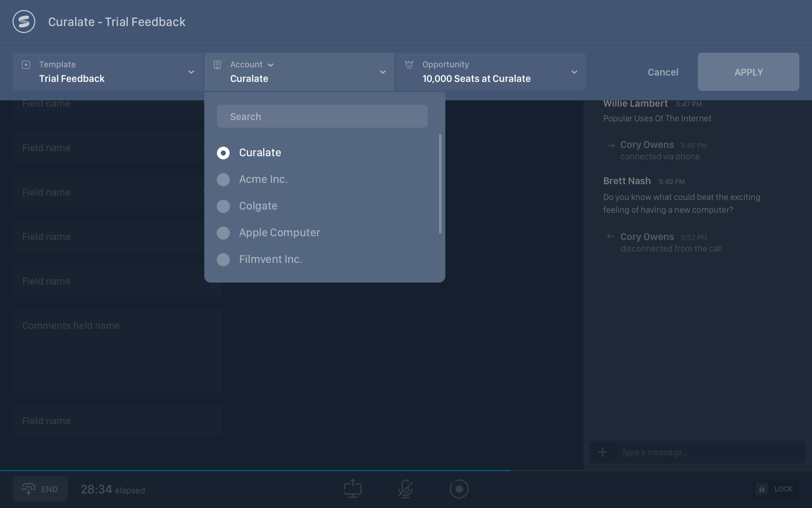812x508 pixels.
Task: Click the account Search field
Action: pos(322,116)
